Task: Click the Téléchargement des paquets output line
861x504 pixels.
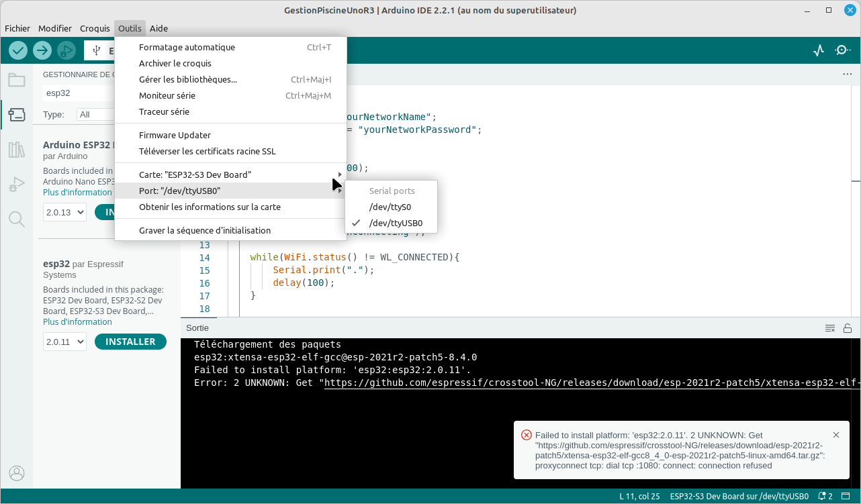Action: point(267,345)
